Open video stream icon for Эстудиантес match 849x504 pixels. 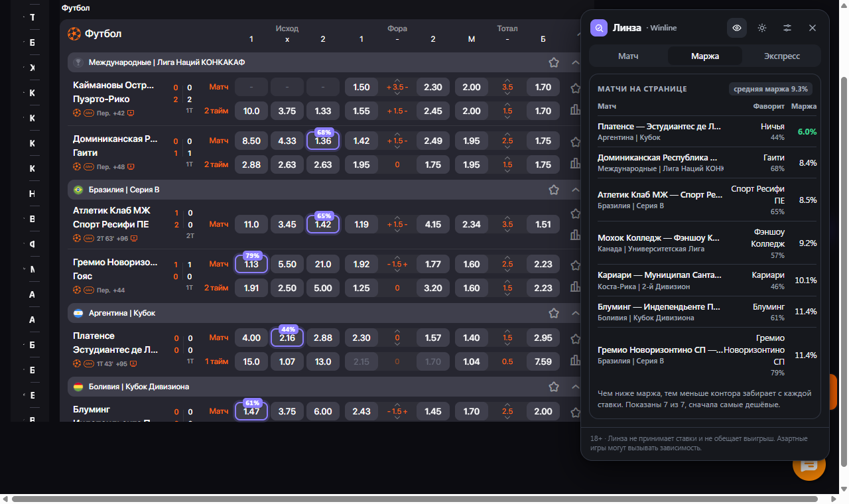[133, 364]
